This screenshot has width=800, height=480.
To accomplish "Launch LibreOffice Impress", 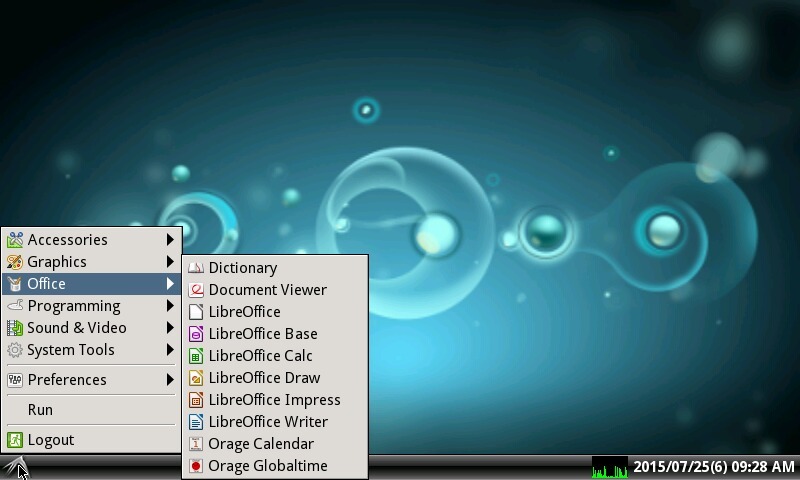I will point(275,399).
